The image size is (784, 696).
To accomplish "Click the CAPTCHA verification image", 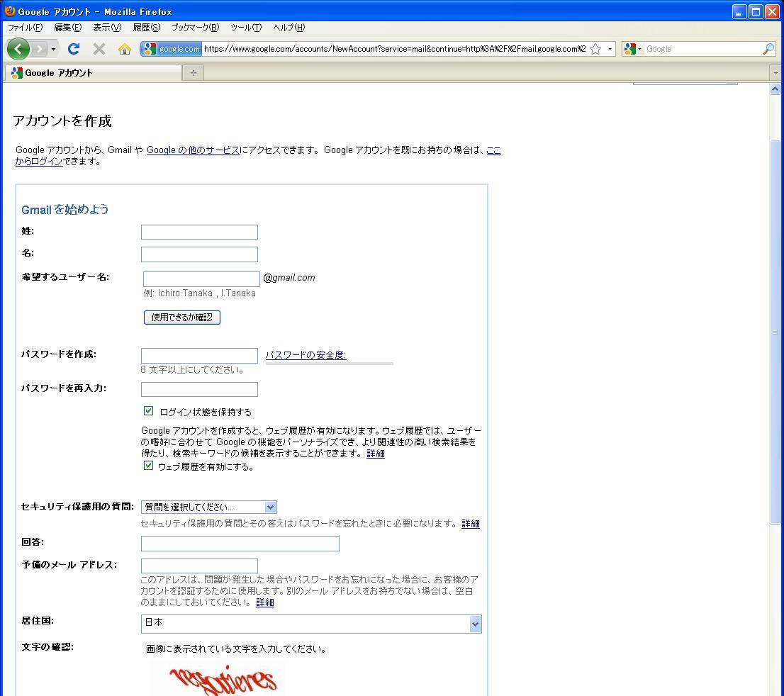I will coord(223,680).
